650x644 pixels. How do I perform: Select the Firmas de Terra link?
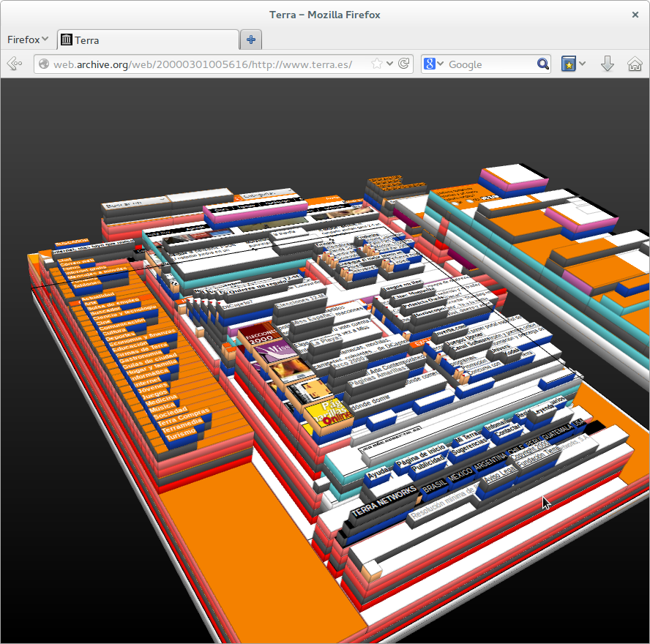[141, 349]
